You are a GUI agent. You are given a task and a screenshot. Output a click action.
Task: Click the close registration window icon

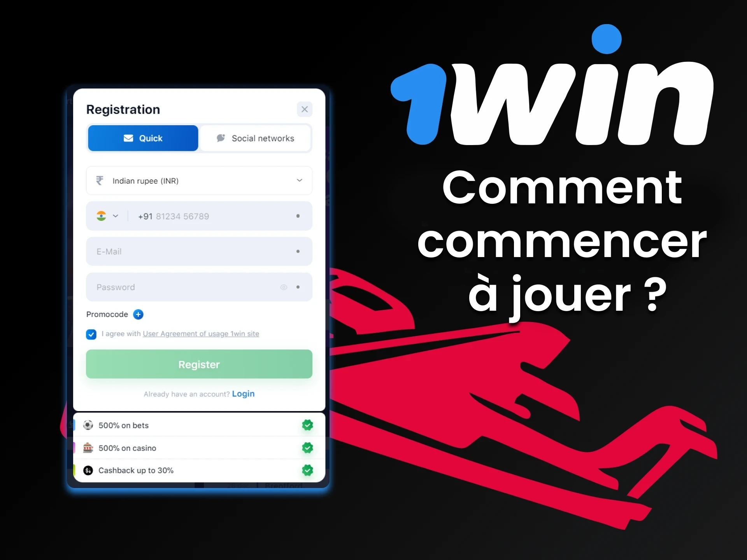point(305,109)
